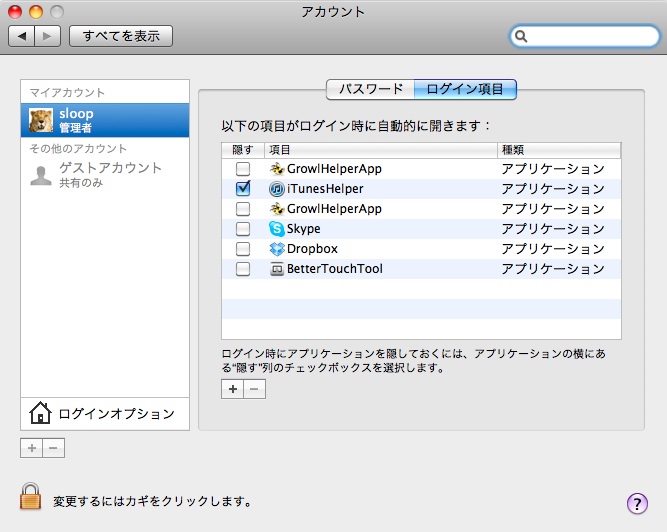This screenshot has width=667, height=532.
Task: Sort by the 項目 column header
Action: (x=381, y=150)
